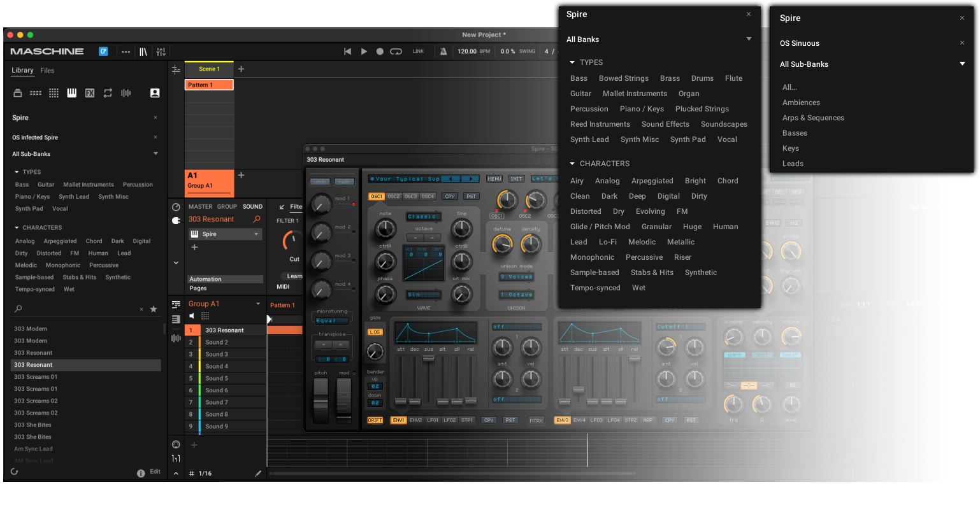Open the All Banks dropdown
This screenshot has width=980, height=510.
pos(749,39)
